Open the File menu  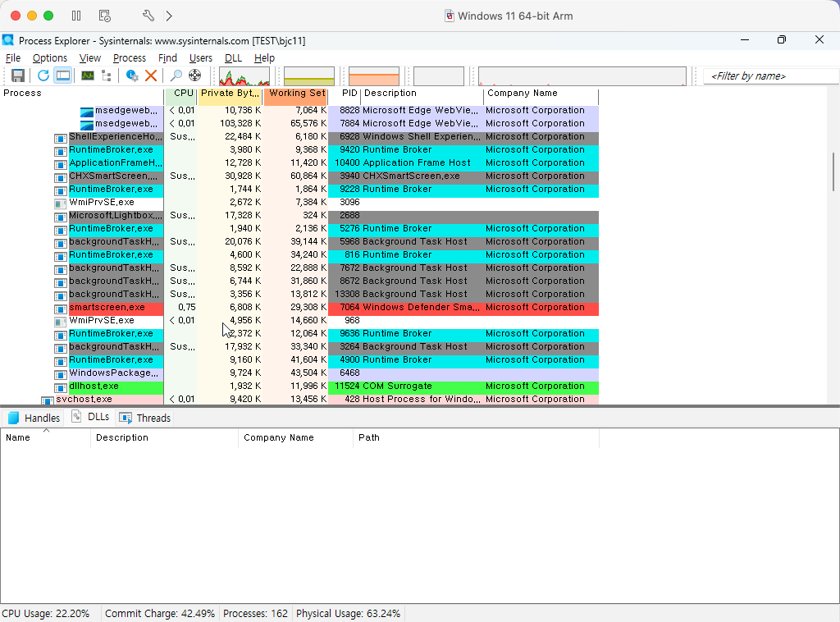point(13,58)
